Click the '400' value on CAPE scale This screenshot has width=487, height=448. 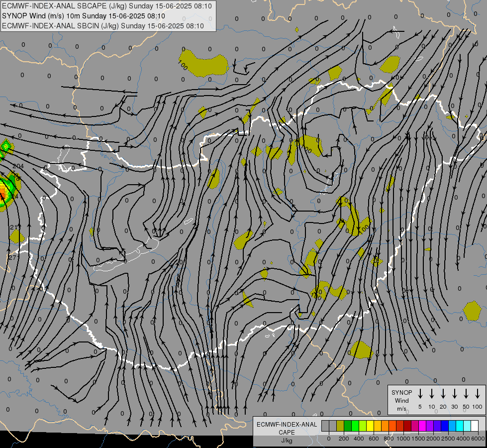(x=359, y=439)
